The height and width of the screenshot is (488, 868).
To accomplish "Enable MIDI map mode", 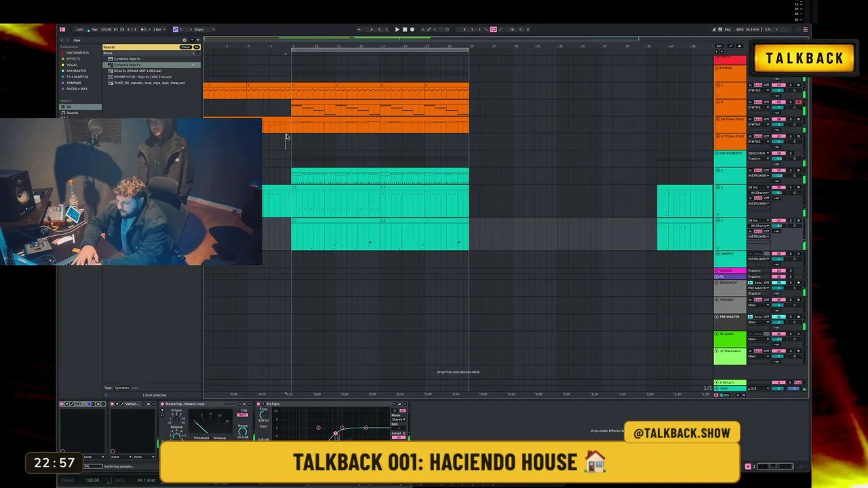I will tap(739, 29).
